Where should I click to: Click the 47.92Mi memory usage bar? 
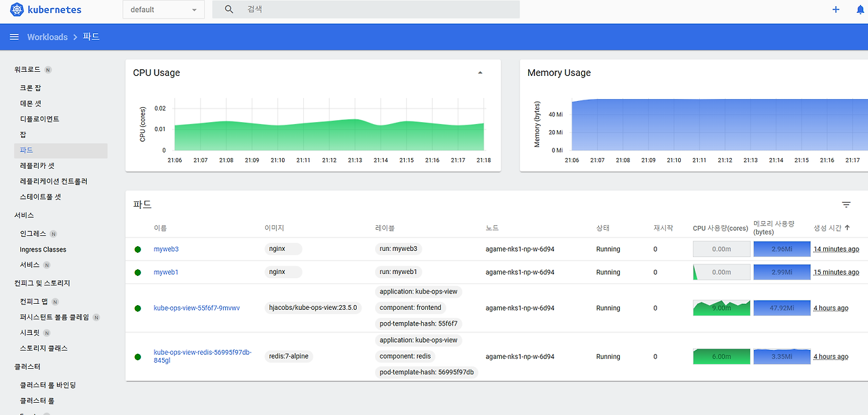pyautogui.click(x=782, y=308)
